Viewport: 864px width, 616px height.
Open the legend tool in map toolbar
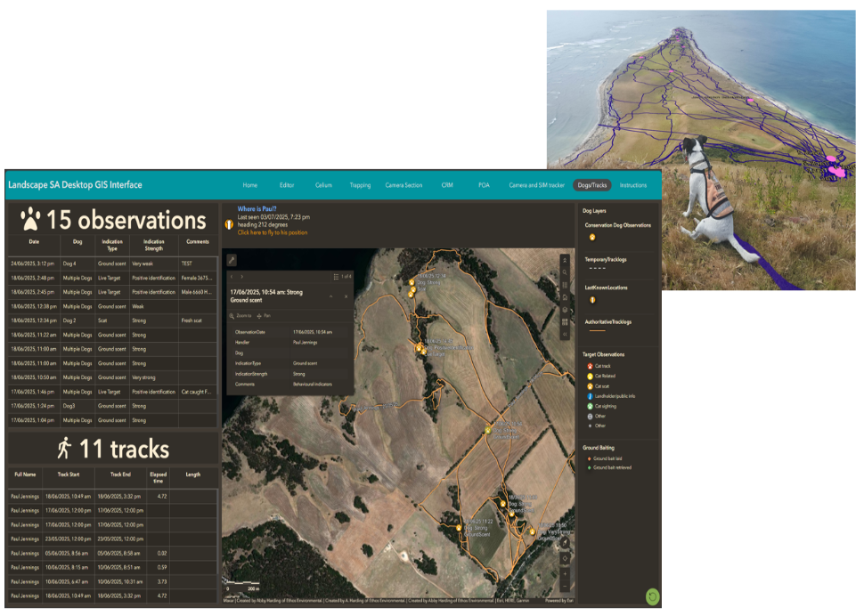click(x=565, y=285)
